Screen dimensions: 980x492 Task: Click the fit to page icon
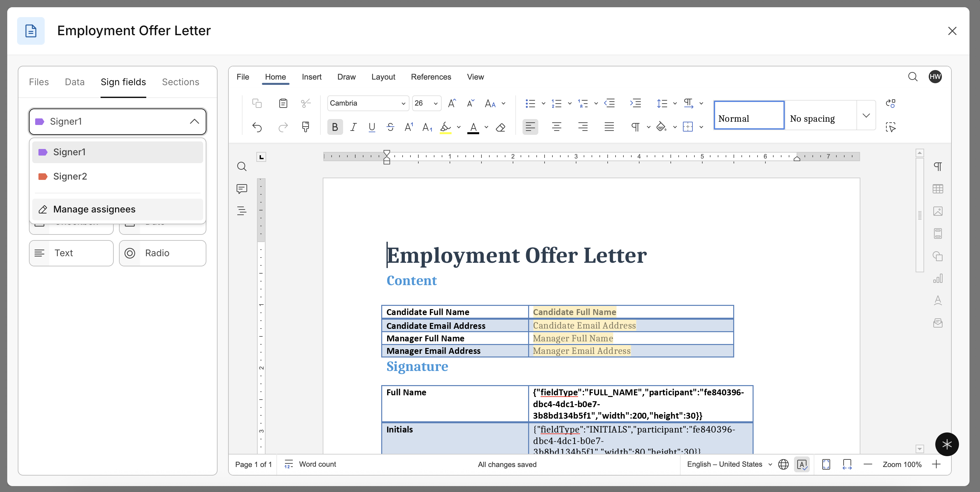tap(826, 464)
